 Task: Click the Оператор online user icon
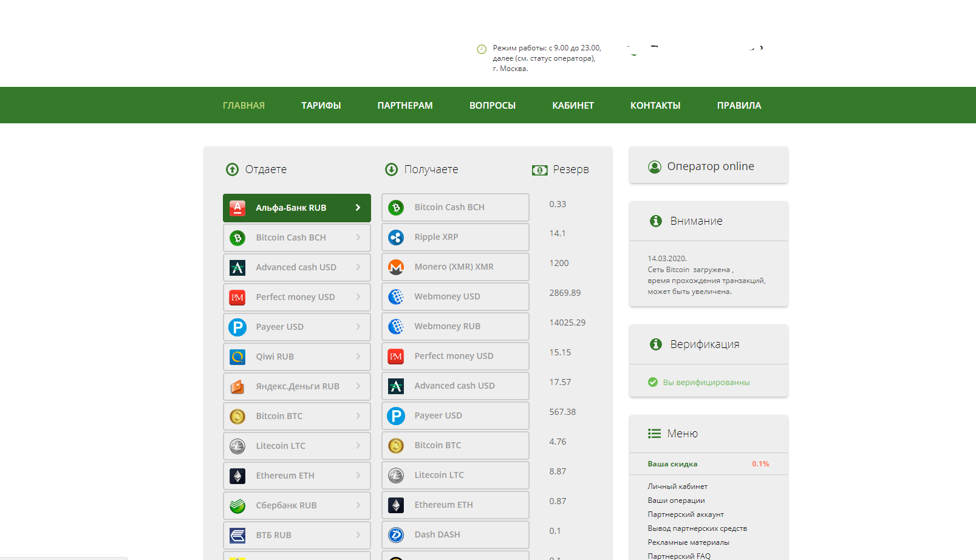pyautogui.click(x=654, y=167)
